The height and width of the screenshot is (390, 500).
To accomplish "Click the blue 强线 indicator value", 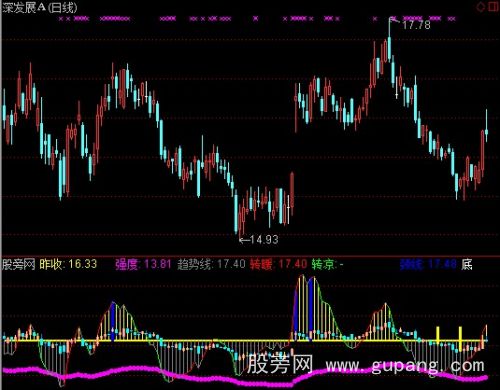I will pos(428,265).
